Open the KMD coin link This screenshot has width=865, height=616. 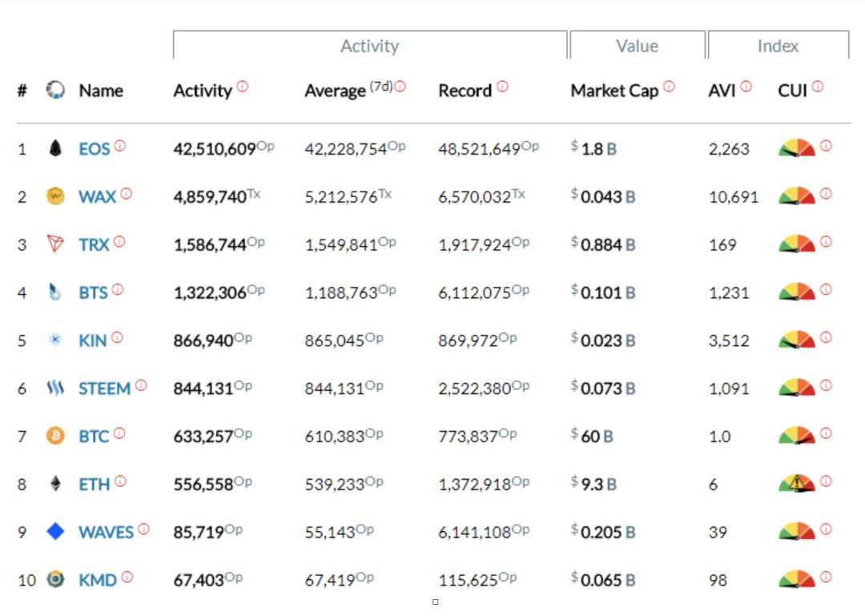(x=98, y=579)
